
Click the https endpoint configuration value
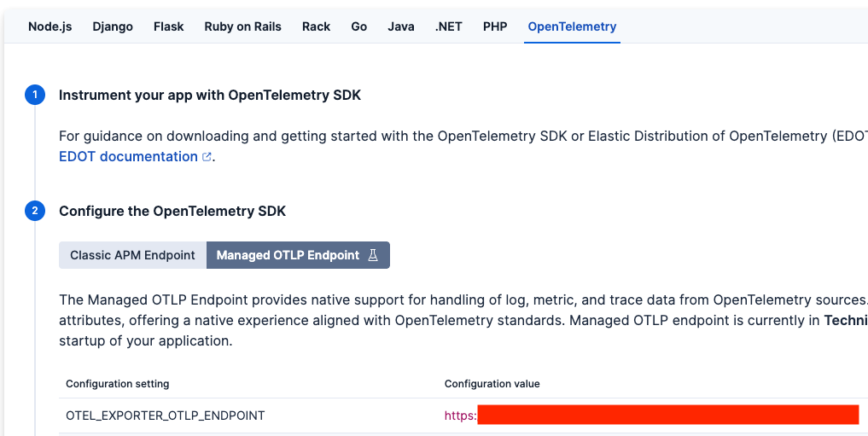pyautogui.click(x=461, y=416)
